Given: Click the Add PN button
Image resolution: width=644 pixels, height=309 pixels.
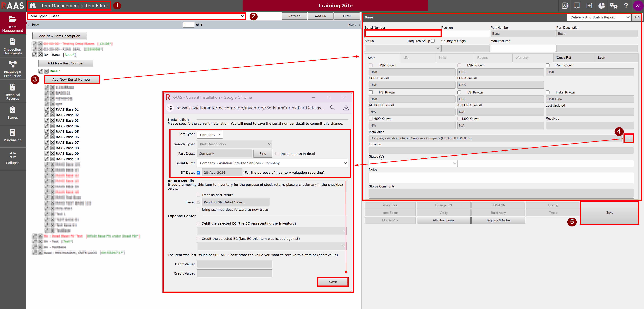Looking at the screenshot, I should click(321, 16).
